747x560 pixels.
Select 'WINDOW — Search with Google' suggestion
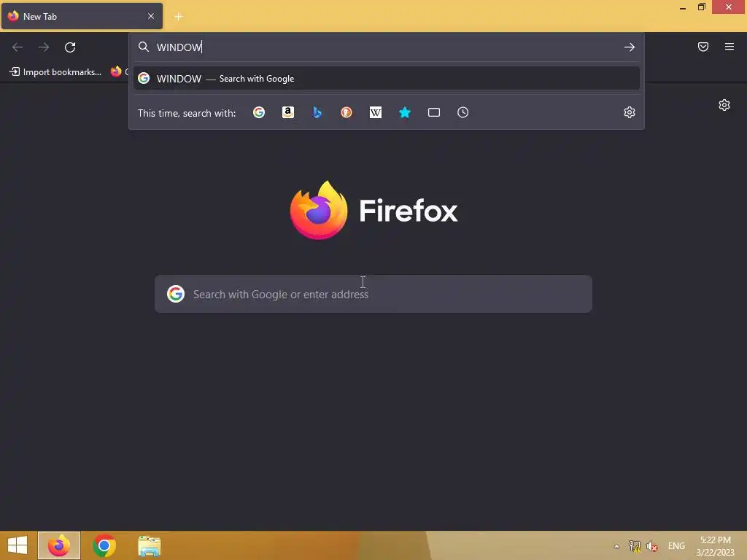[x=387, y=79]
